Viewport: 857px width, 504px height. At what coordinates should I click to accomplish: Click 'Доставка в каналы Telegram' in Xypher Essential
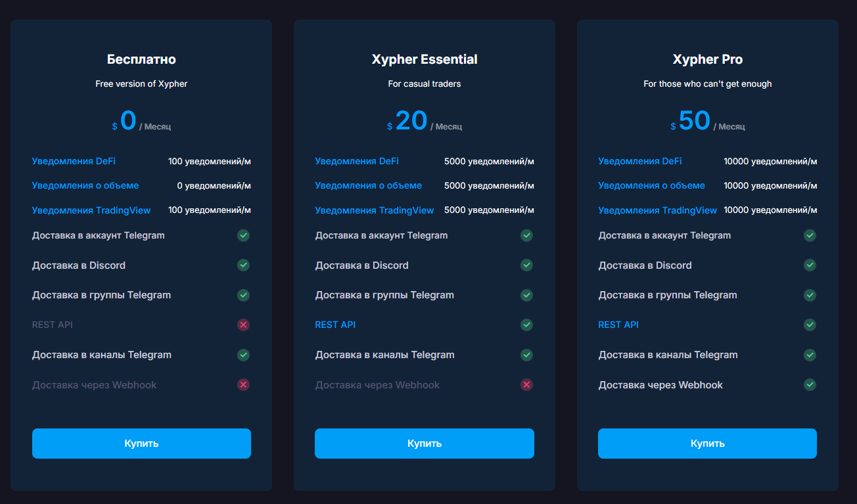385,355
